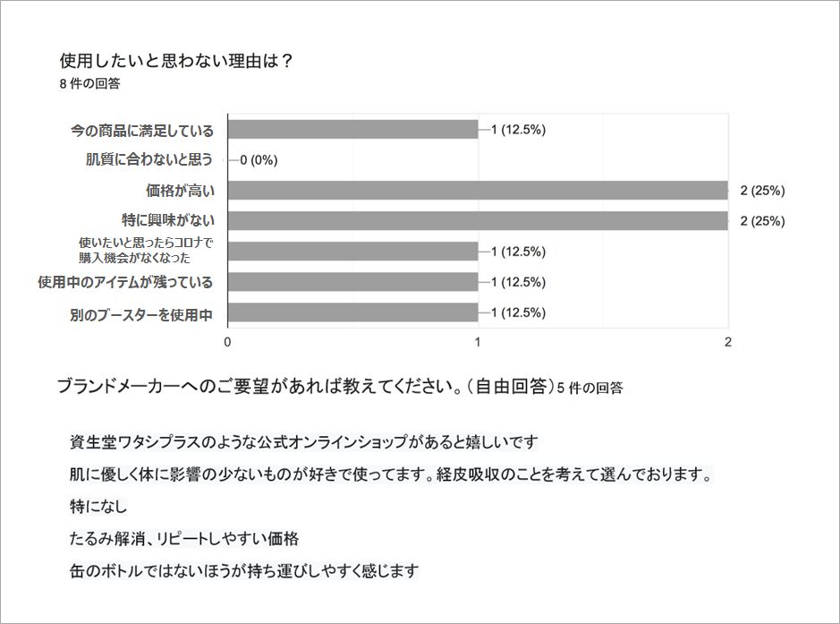Click the x-axis tick label 2
The height and width of the screenshot is (624, 840).
(728, 342)
